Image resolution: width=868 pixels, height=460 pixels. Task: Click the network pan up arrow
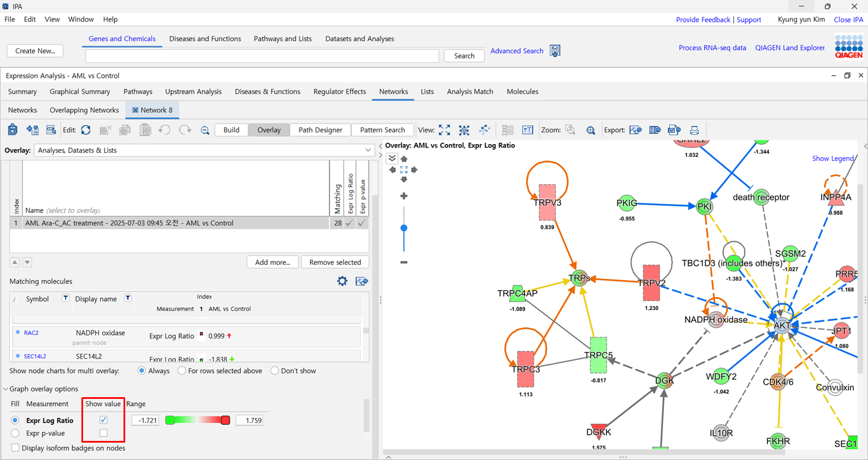(404, 159)
